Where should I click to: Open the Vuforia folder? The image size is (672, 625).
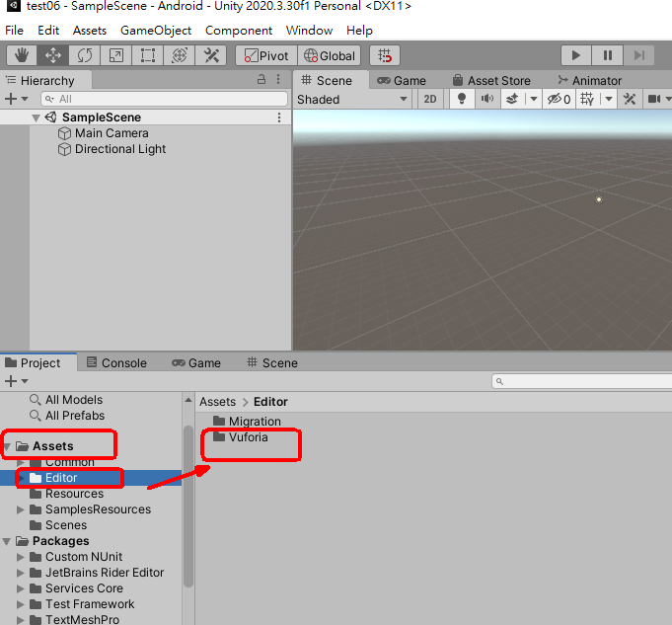pos(241,437)
